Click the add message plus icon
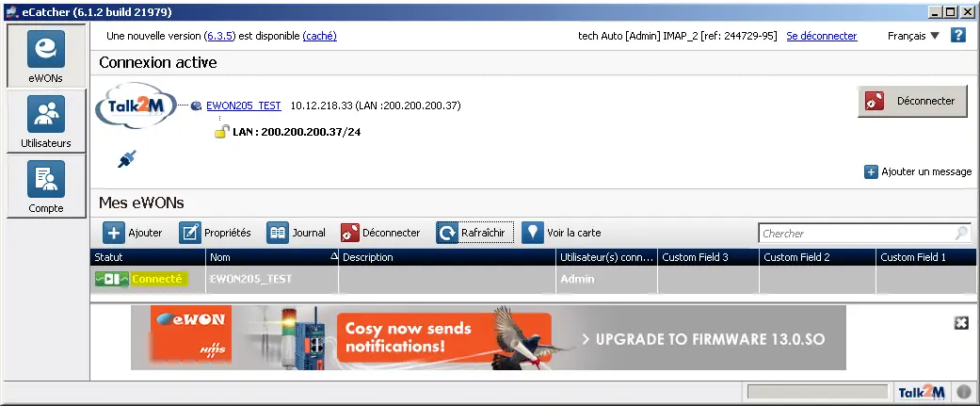This screenshot has height=406, width=980. click(871, 171)
